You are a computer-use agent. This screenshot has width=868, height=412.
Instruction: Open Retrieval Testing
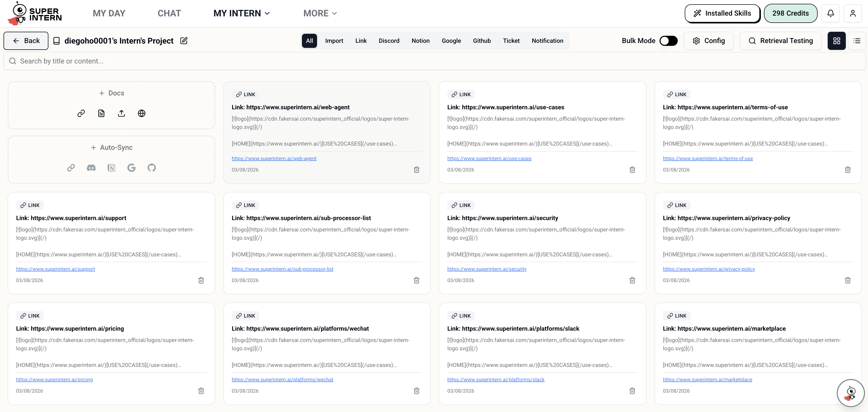[780, 41]
